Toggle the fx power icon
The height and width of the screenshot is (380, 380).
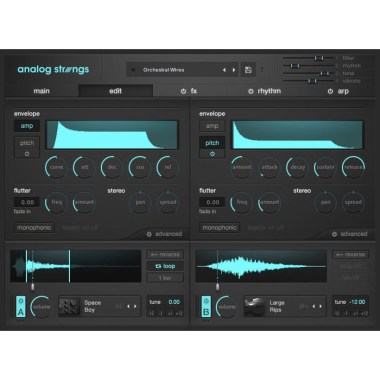(183, 91)
